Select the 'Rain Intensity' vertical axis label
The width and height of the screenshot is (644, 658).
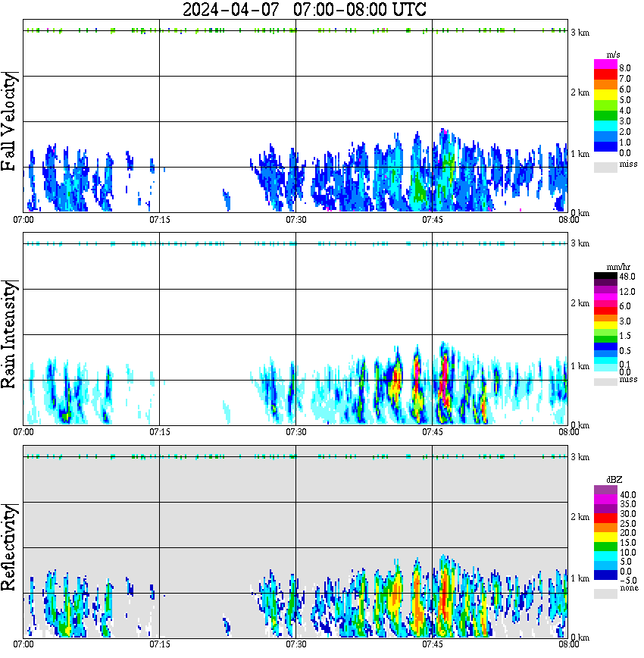click(10, 334)
